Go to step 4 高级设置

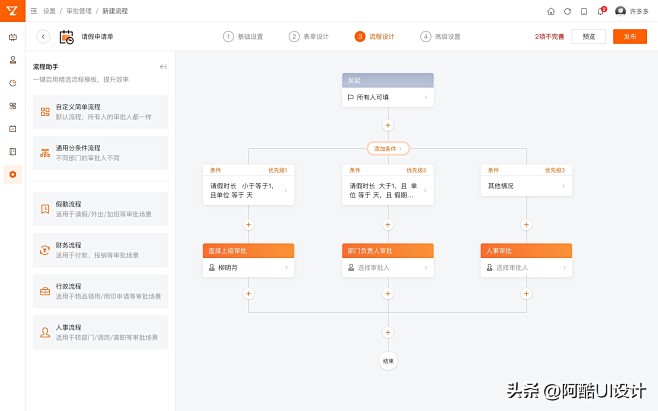(440, 37)
